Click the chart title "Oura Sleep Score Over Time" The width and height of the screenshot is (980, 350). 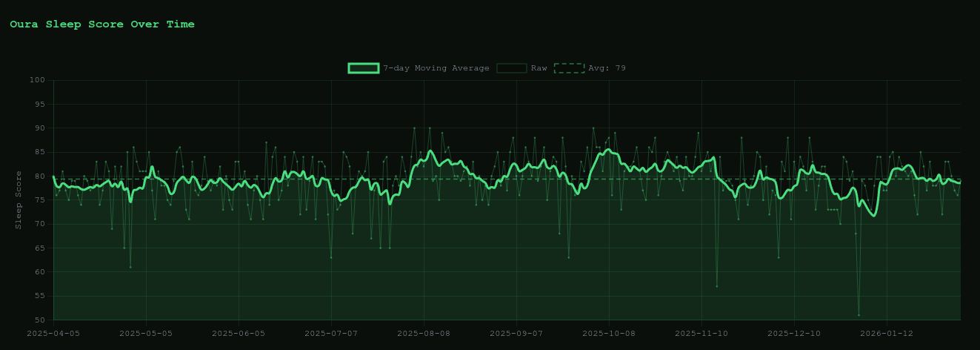(102, 24)
